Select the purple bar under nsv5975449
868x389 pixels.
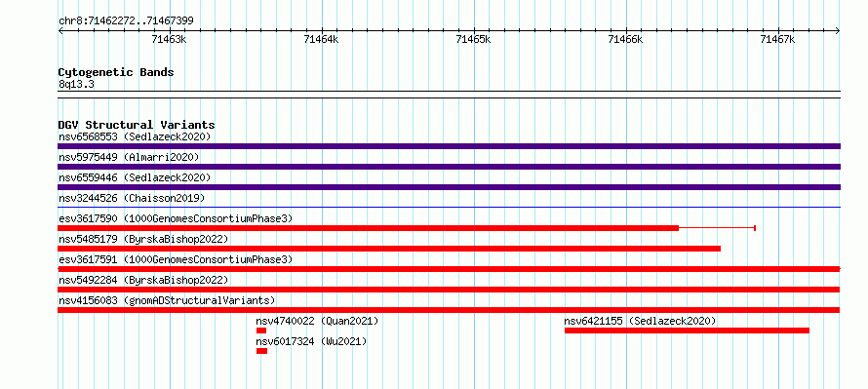point(449,167)
